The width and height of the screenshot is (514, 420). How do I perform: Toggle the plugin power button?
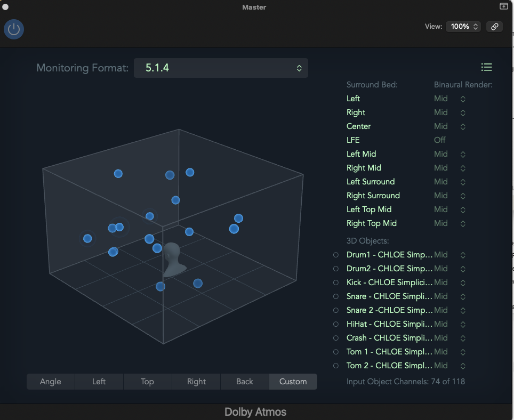click(13, 29)
